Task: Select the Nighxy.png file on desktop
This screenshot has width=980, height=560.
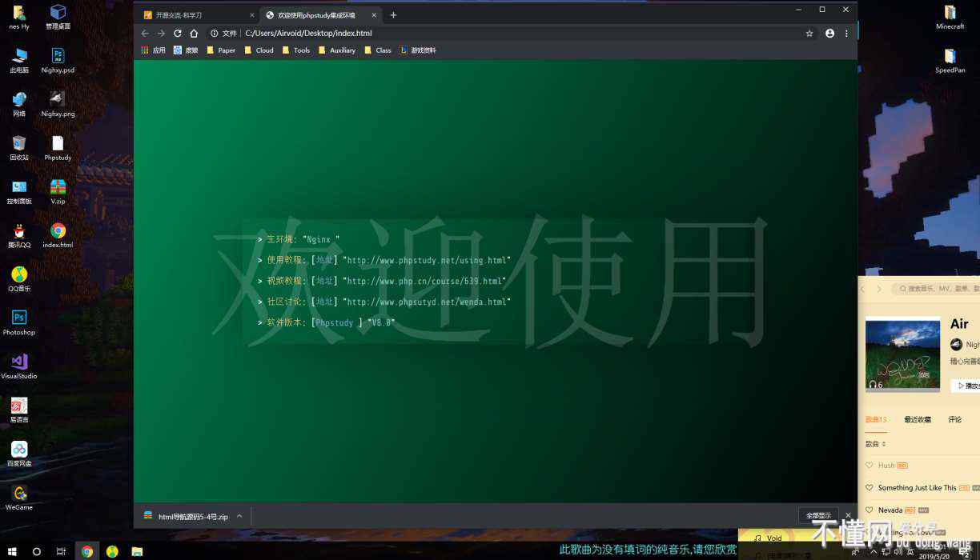Action: pyautogui.click(x=58, y=105)
